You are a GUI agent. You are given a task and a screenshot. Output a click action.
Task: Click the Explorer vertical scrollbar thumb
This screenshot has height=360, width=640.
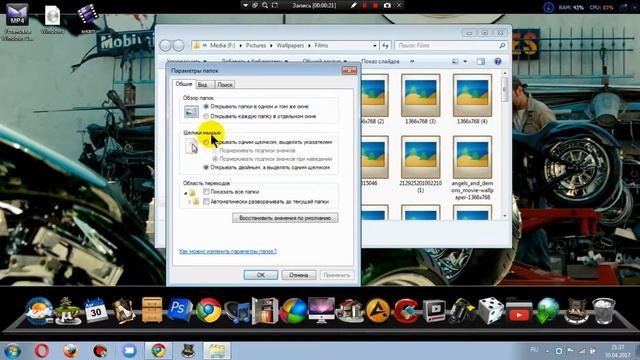[x=505, y=89]
